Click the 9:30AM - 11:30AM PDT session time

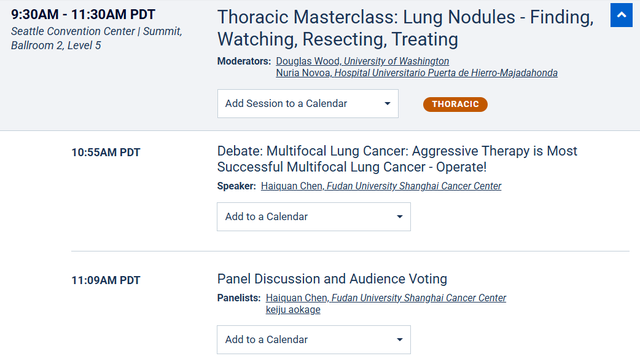point(83,15)
